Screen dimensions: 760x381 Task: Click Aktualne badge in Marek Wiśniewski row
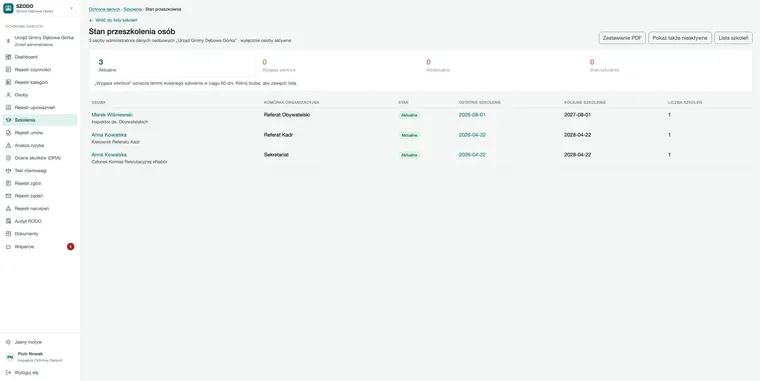click(x=409, y=115)
